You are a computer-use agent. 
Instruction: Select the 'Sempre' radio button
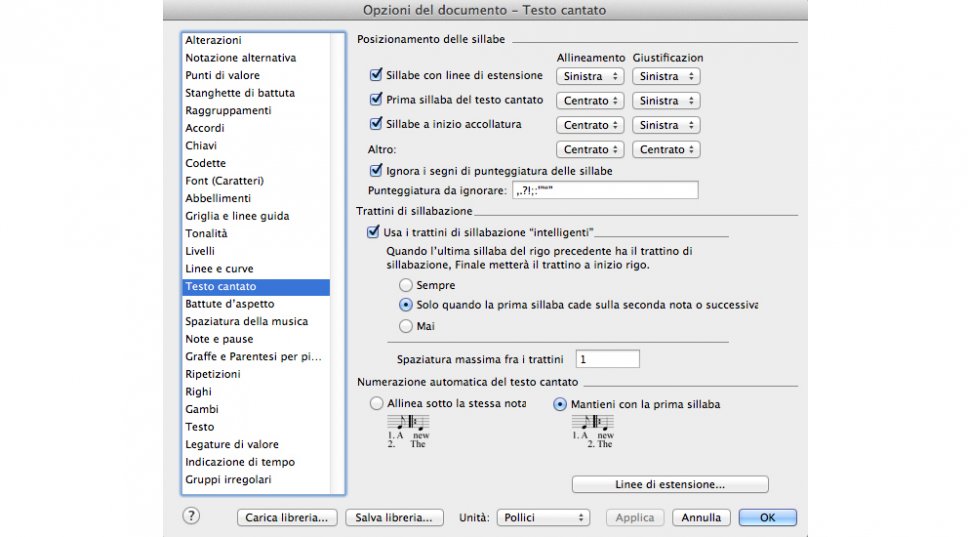[x=406, y=286]
